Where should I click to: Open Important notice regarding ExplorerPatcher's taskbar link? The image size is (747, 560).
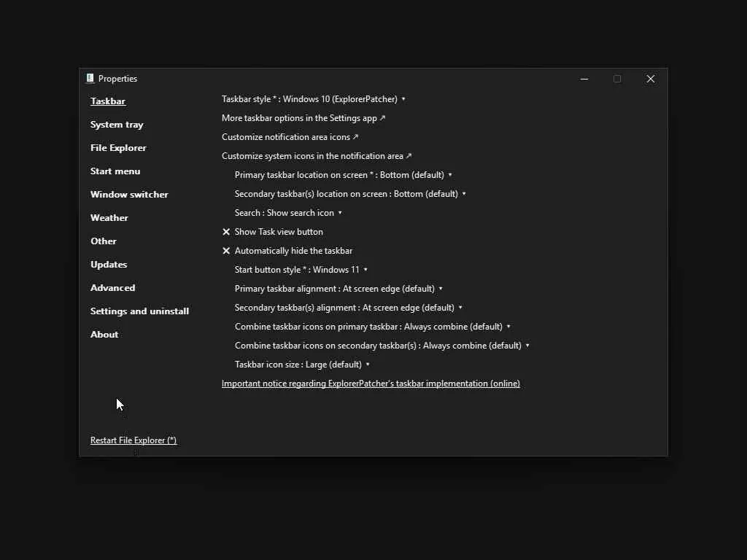coord(371,384)
